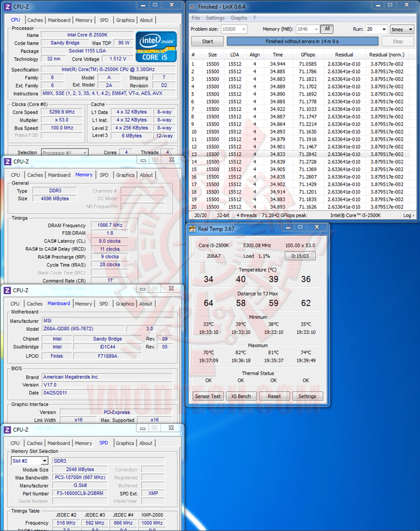Click the Reset button in Real Temp
Screen dimensions: 420x531
(274, 396)
